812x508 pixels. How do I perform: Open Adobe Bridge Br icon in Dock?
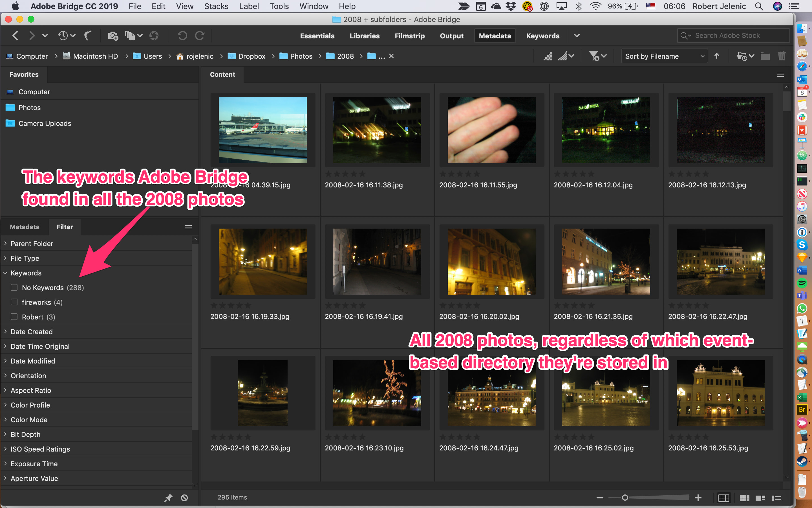802,410
